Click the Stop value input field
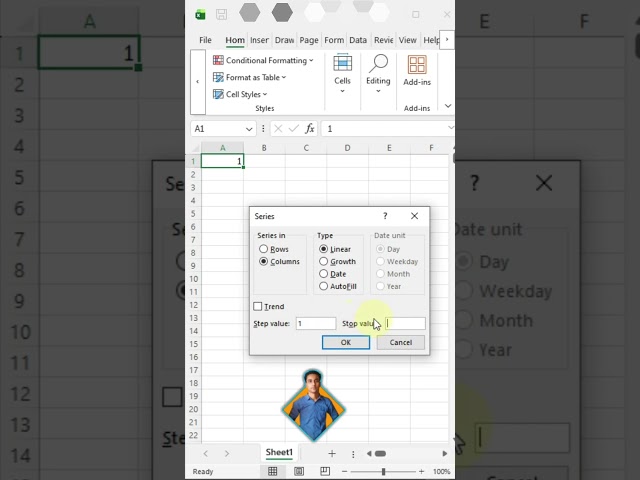 (x=405, y=324)
